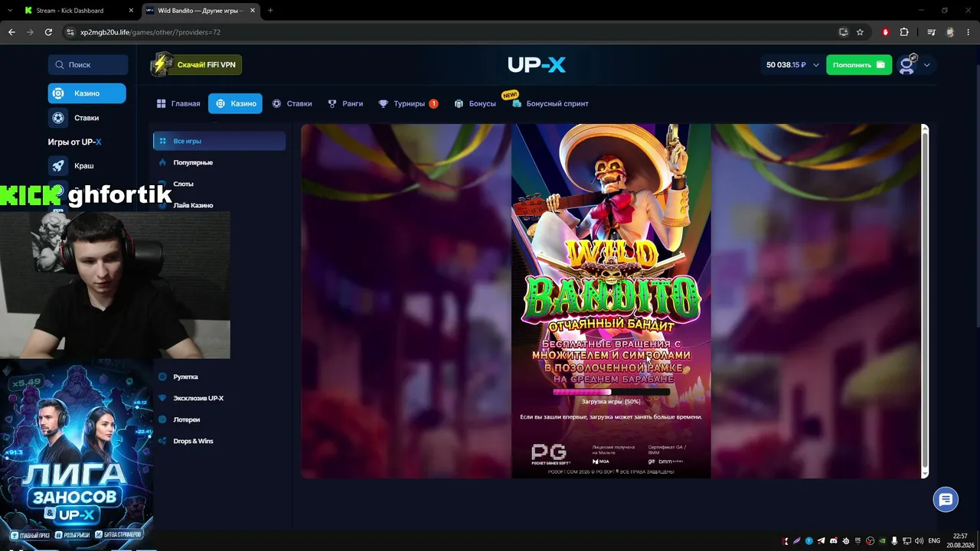
Task: Open a new browser tab with the plus button
Action: coord(270,11)
